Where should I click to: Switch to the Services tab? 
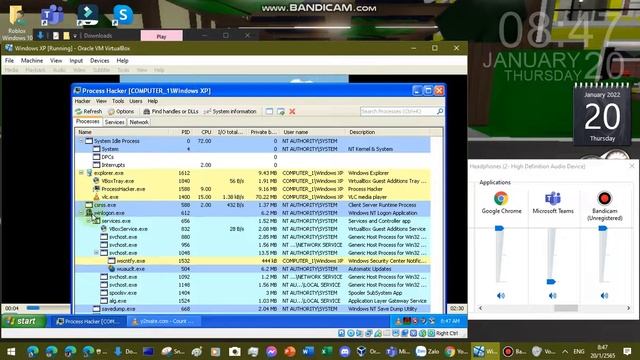point(114,122)
